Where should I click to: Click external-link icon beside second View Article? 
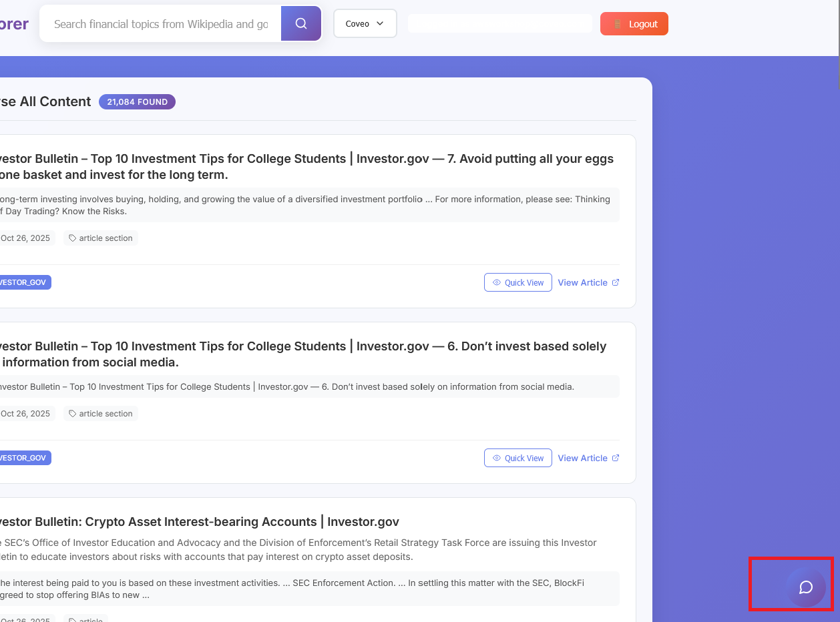pyautogui.click(x=616, y=458)
